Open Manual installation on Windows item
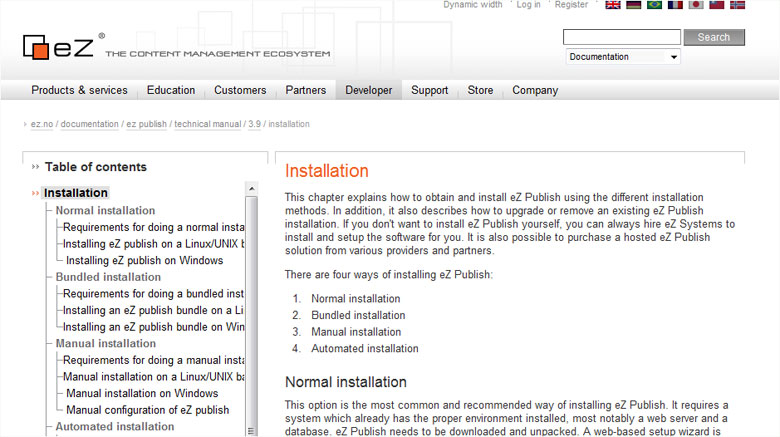780x437 pixels. 142,393
